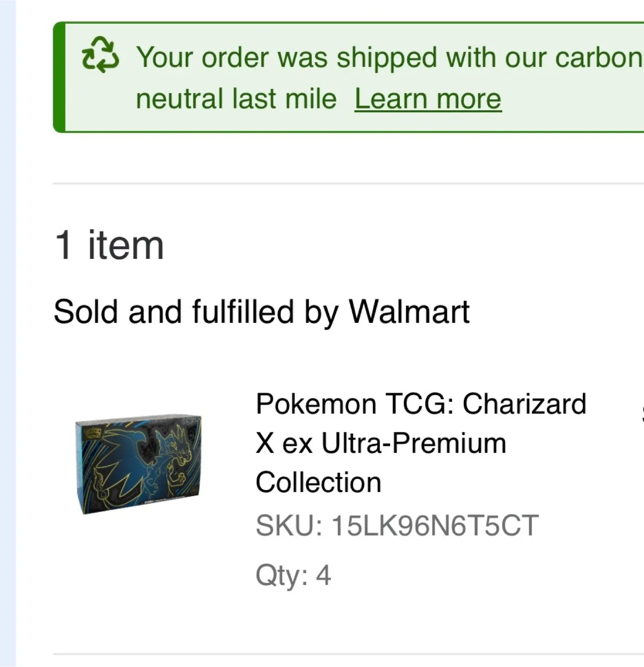Screen dimensions: 644x667
Task: Click "Your order was shipped" banner text
Action: (286, 58)
